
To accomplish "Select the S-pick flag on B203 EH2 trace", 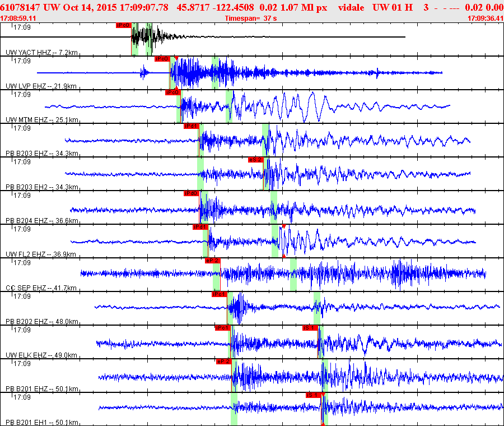I will (x=255, y=160).
